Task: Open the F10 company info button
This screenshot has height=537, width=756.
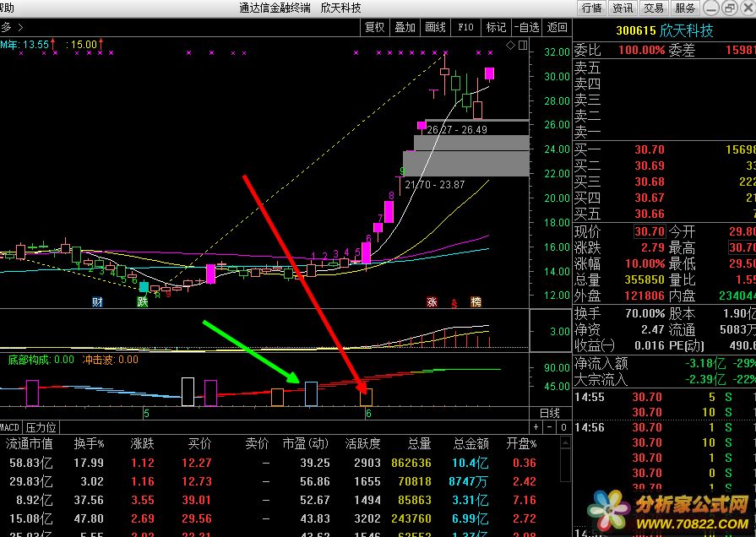Action: pyautogui.click(x=465, y=28)
